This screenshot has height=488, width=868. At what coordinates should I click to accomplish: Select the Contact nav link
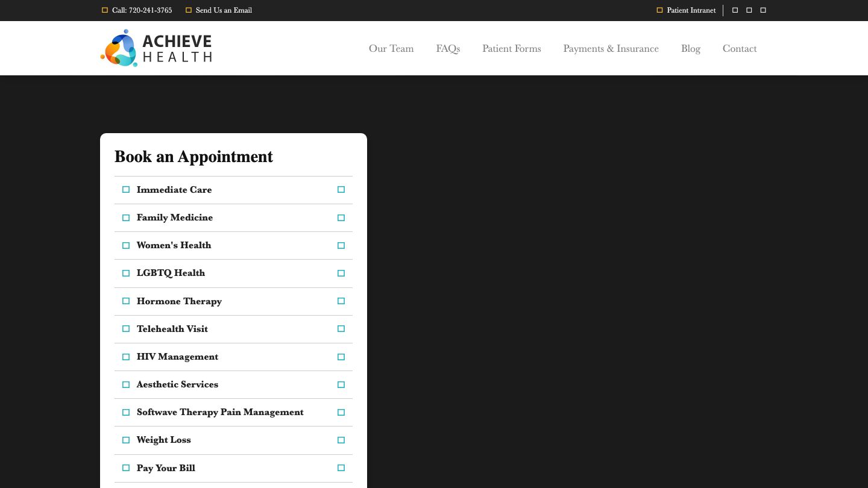(x=739, y=49)
